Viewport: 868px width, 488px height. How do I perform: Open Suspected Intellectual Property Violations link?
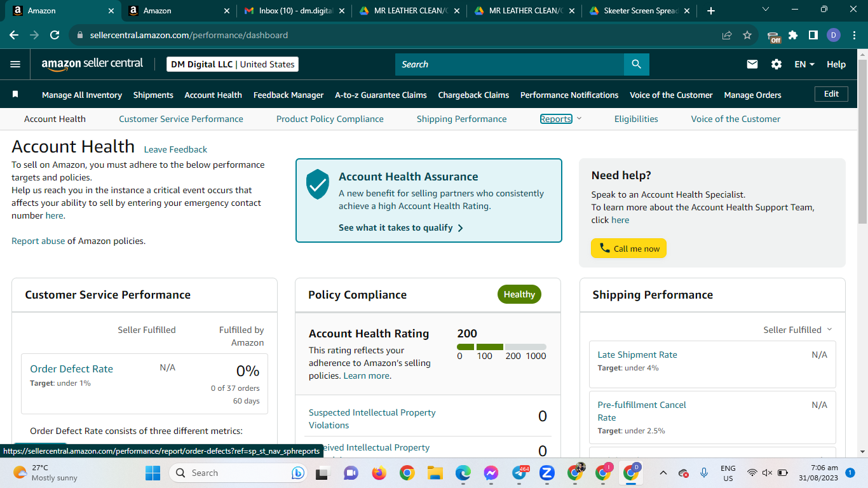[x=372, y=419]
